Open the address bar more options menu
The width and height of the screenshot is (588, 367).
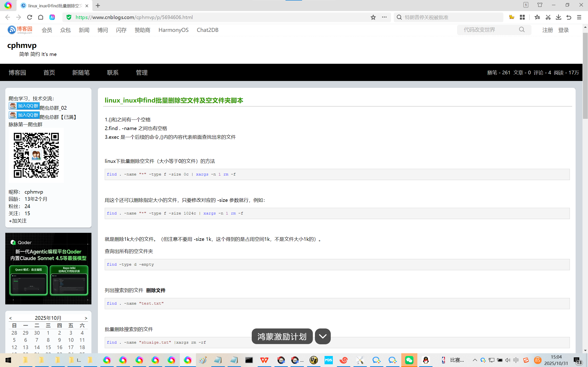pyautogui.click(x=384, y=17)
